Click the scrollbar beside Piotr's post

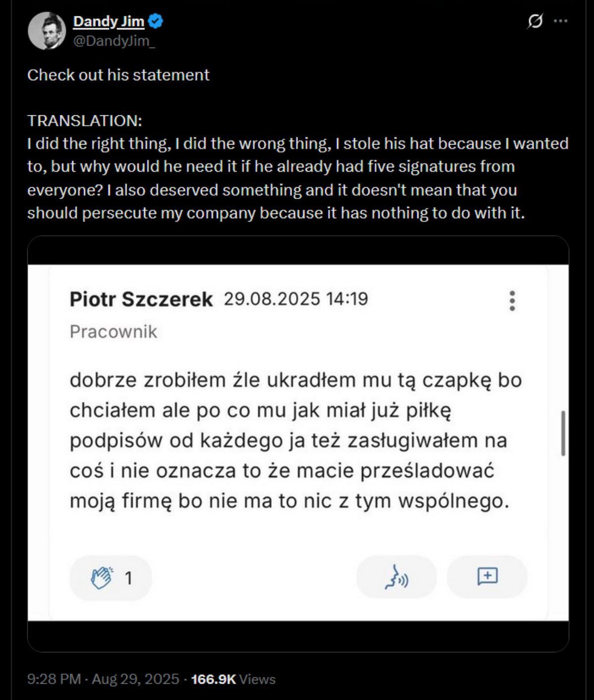(563, 433)
